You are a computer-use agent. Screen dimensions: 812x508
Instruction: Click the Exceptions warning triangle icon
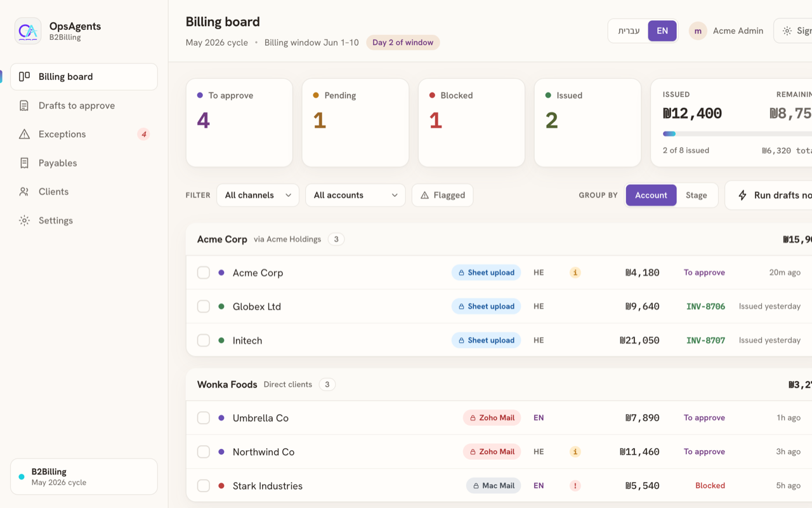[24, 134]
